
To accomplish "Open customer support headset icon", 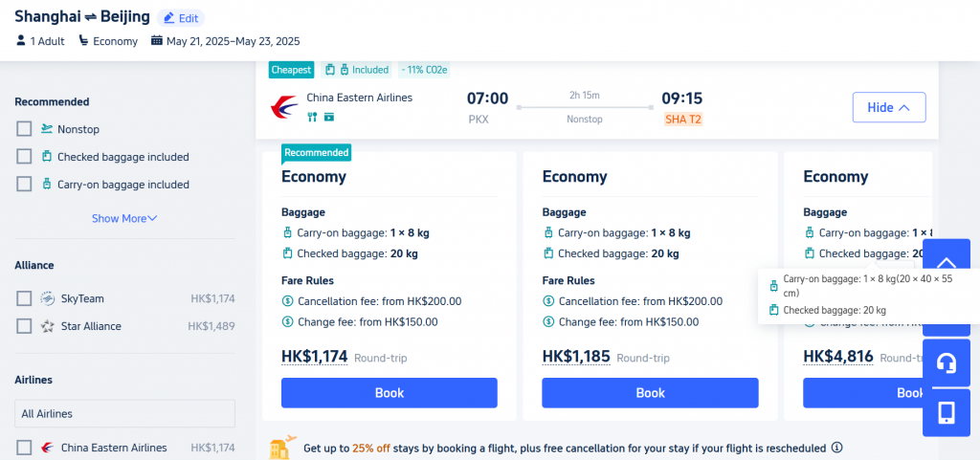I will coord(947,362).
